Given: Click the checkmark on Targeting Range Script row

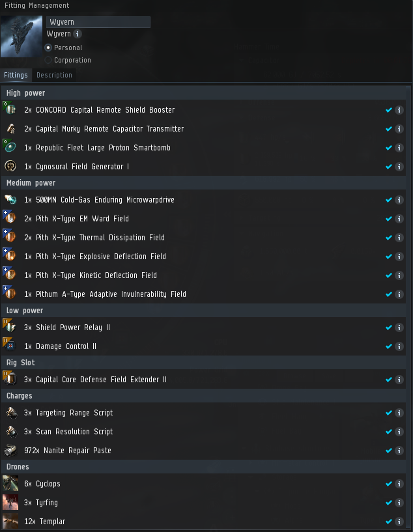Looking at the screenshot, I should (389, 413).
